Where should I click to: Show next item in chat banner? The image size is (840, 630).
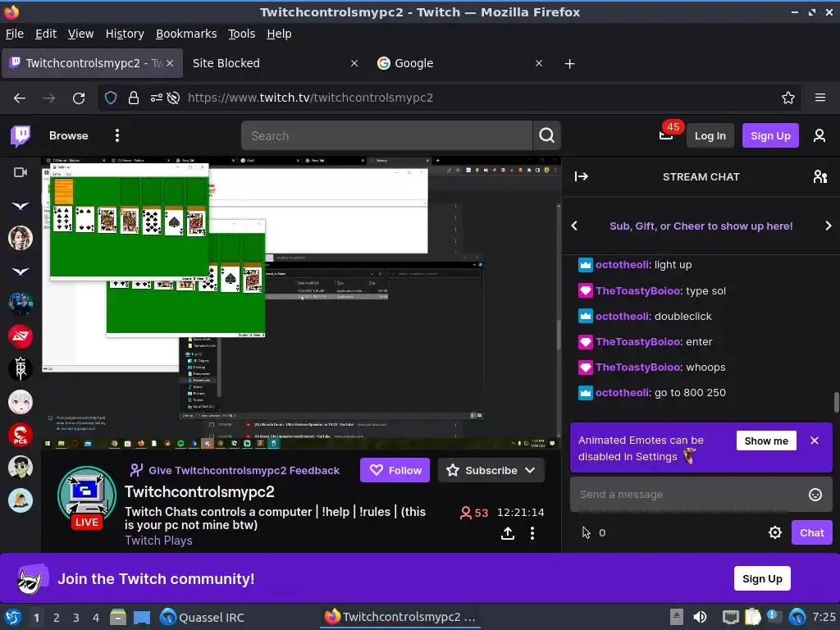click(x=828, y=226)
